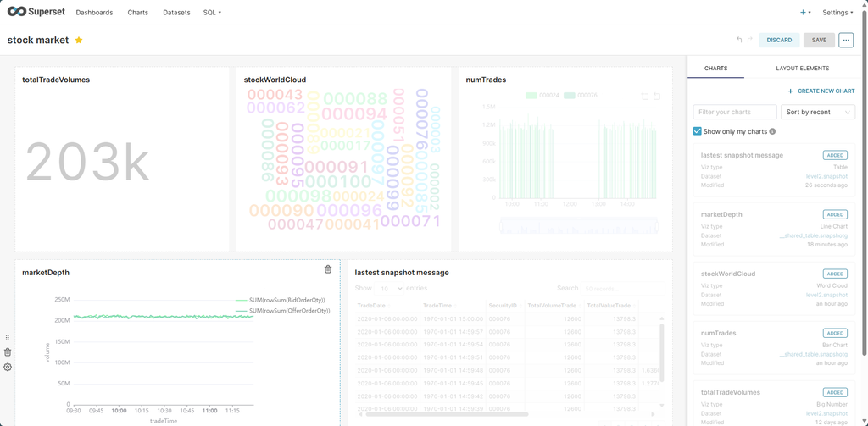
Task: Expand the Settings dropdown
Action: click(x=837, y=13)
